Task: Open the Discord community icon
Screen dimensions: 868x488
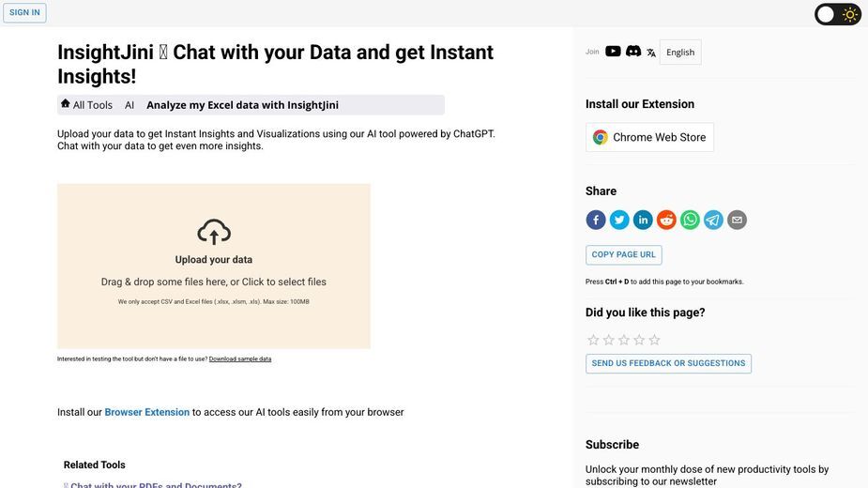Action: [633, 52]
